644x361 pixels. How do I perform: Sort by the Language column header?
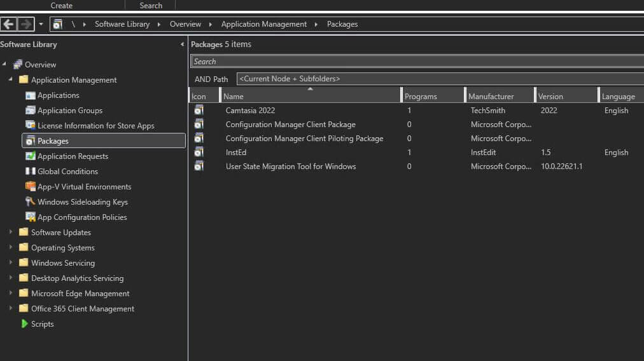point(622,97)
